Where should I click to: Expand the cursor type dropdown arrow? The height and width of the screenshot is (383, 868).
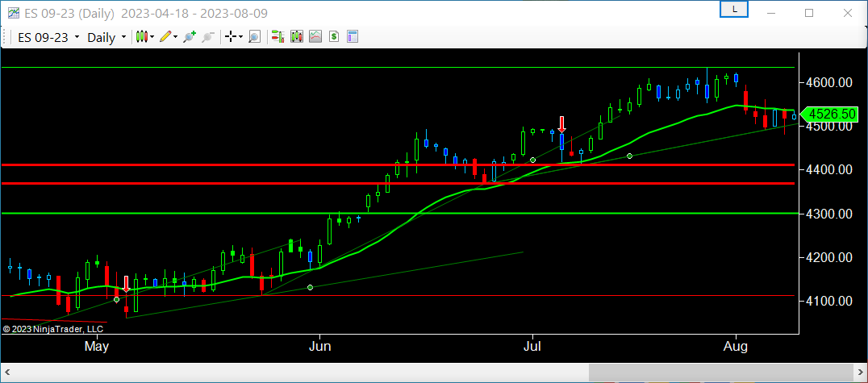coord(241,37)
